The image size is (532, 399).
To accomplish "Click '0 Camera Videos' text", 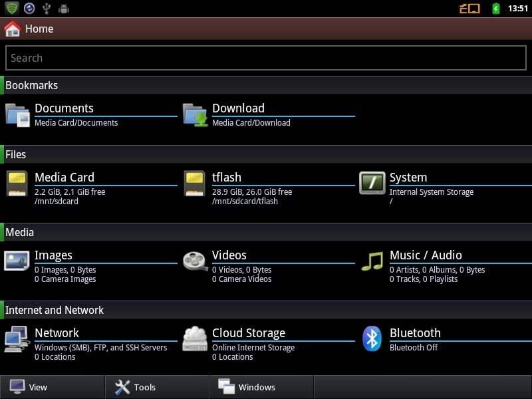I will point(242,279).
